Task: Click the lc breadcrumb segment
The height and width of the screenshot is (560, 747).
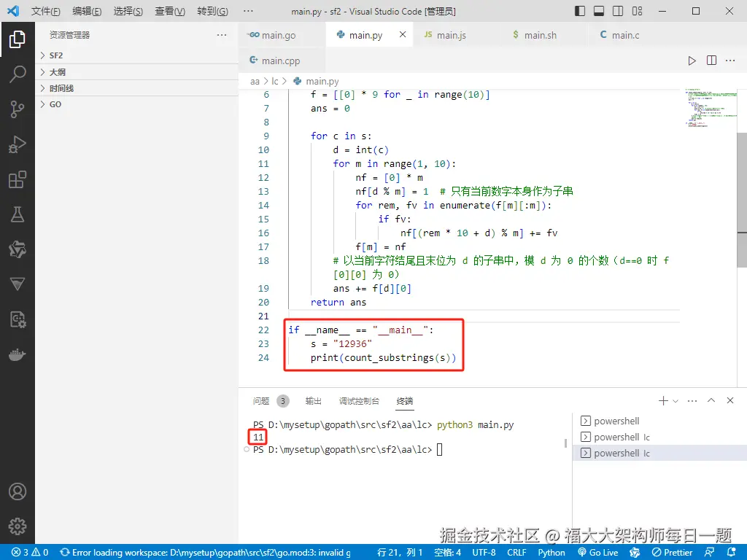Action: coord(275,82)
